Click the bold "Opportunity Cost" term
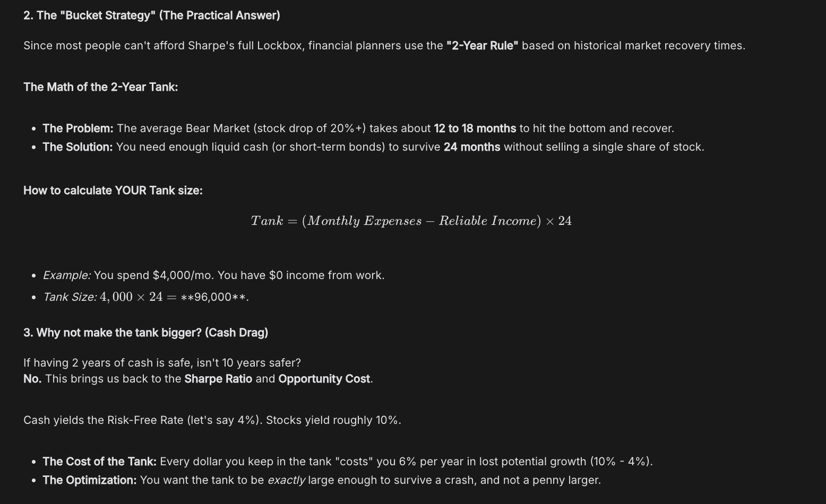The height and width of the screenshot is (504, 826). [x=324, y=379]
